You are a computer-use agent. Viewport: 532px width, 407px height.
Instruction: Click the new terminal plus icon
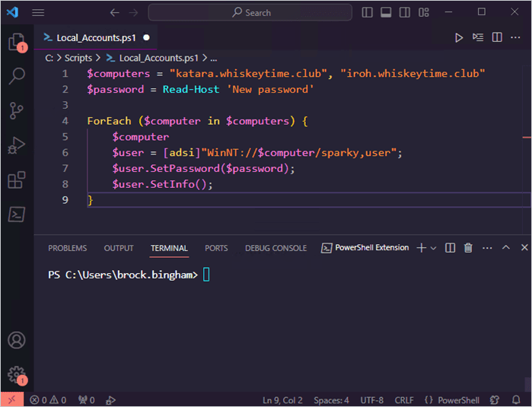pos(422,247)
